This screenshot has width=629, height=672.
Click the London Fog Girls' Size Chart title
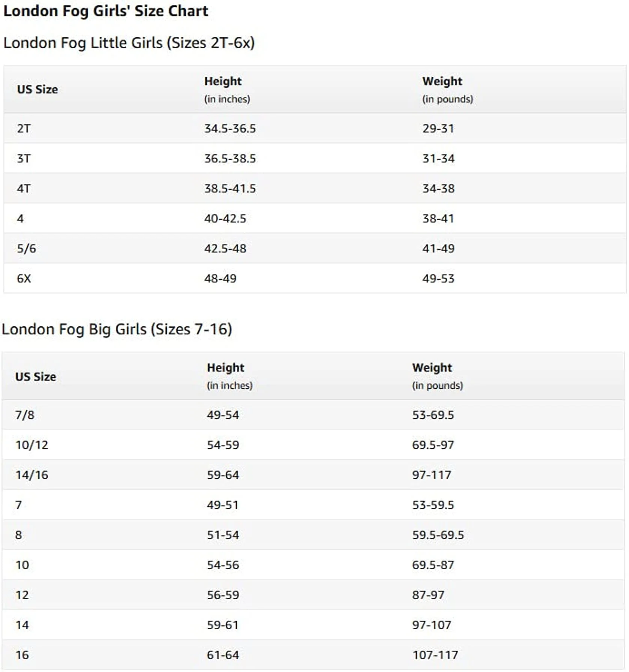[x=106, y=11]
